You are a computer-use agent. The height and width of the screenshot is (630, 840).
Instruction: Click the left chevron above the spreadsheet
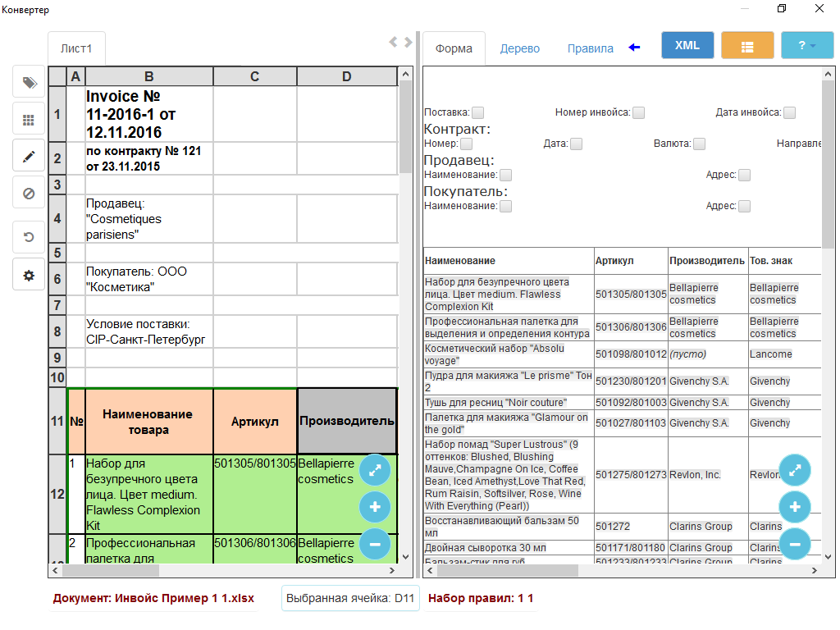click(393, 42)
